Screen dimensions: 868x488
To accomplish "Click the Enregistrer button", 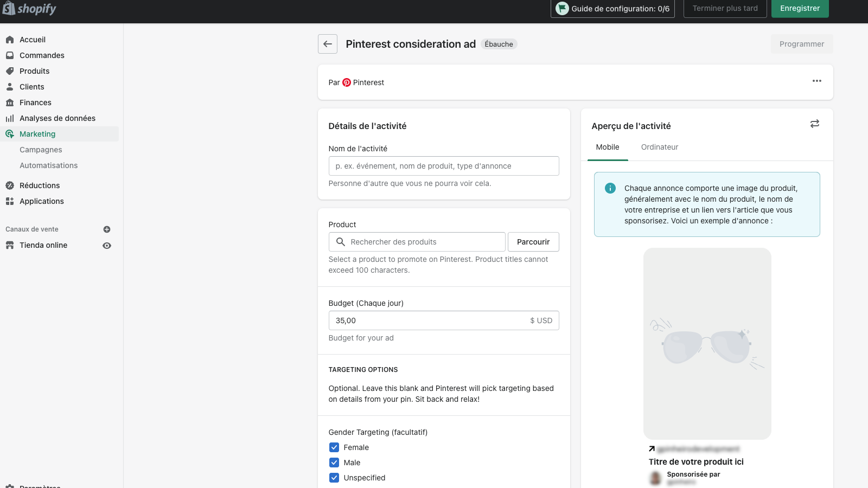I will pyautogui.click(x=800, y=8).
